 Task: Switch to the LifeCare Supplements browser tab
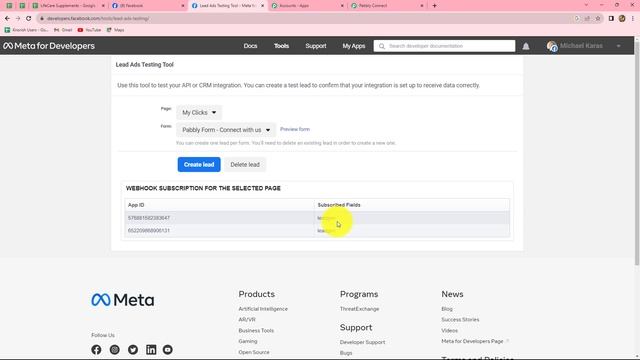(67, 6)
